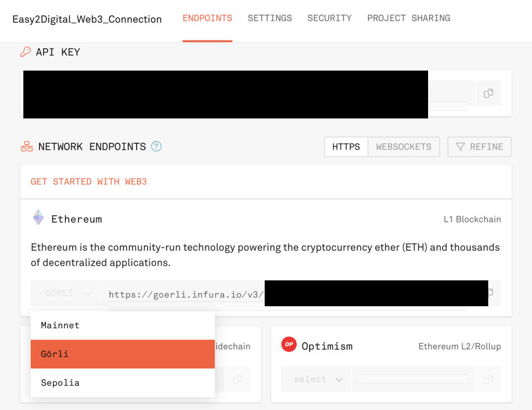Click the Optimism OP red logo
The image size is (532, 410).
coord(289,344)
